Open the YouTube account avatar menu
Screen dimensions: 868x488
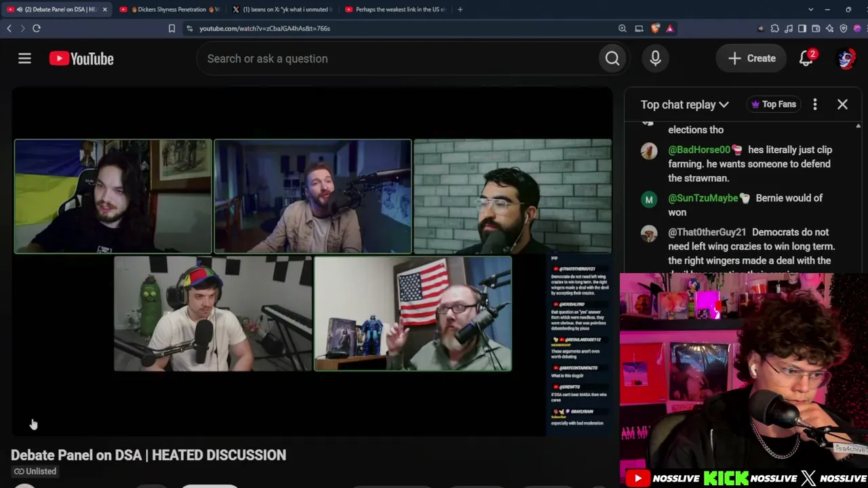846,59
